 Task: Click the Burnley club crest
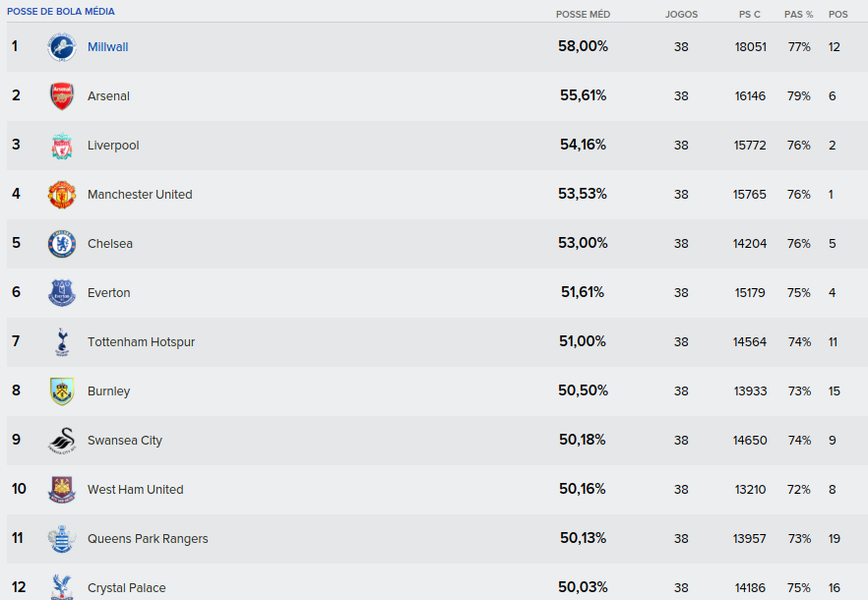pos(61,391)
